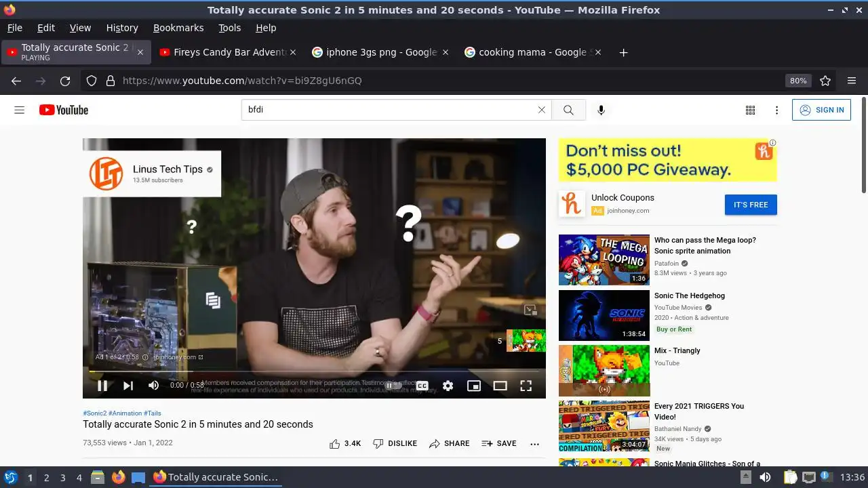
Task: Switch to theater mode
Action: [x=500, y=386]
